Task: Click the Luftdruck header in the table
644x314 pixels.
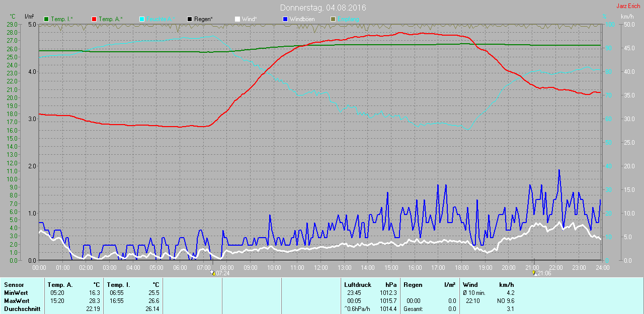Action: pos(357,285)
